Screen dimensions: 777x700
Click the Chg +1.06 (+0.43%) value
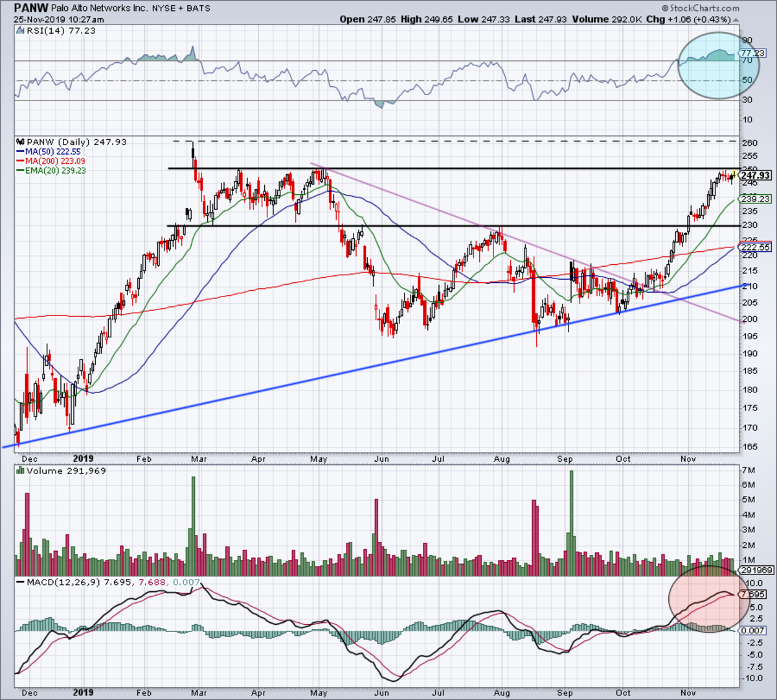point(690,19)
